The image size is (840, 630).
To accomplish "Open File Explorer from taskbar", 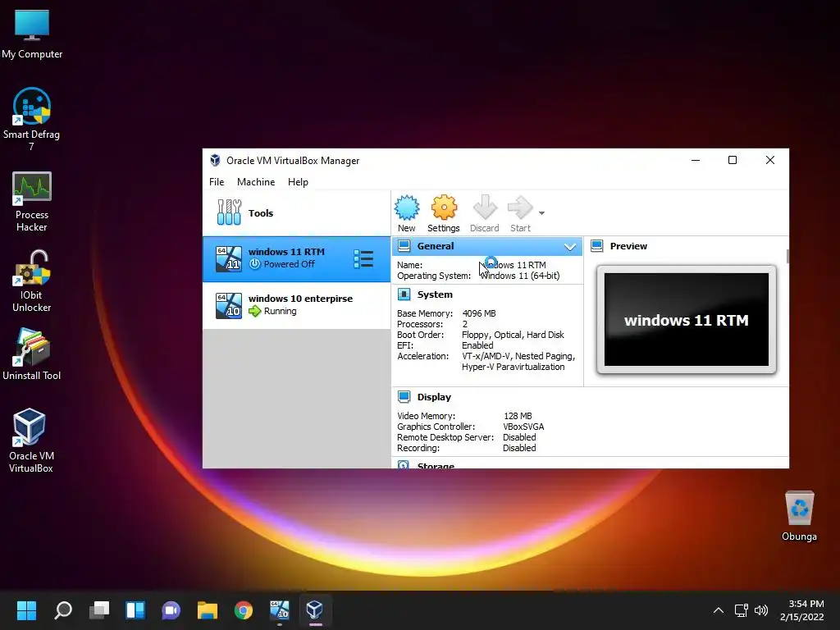I will point(208,610).
